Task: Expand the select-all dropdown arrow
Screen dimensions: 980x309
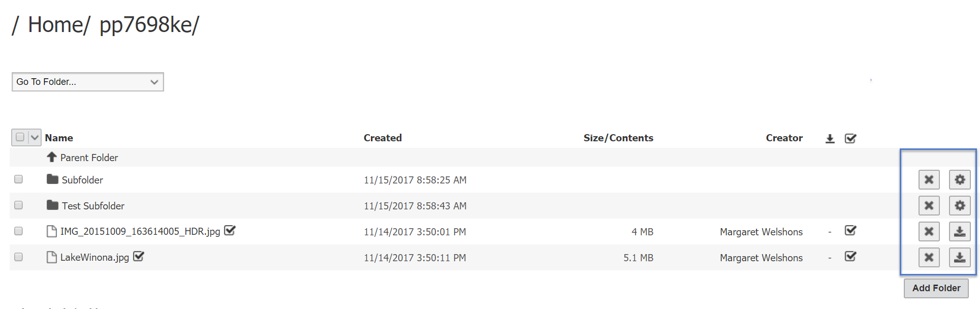Action: click(35, 137)
